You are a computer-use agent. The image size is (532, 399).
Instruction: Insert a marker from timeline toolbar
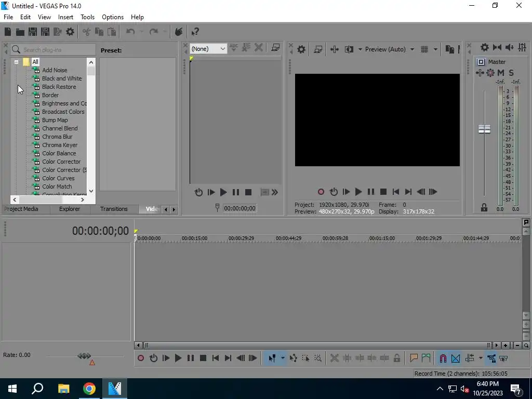(414, 358)
